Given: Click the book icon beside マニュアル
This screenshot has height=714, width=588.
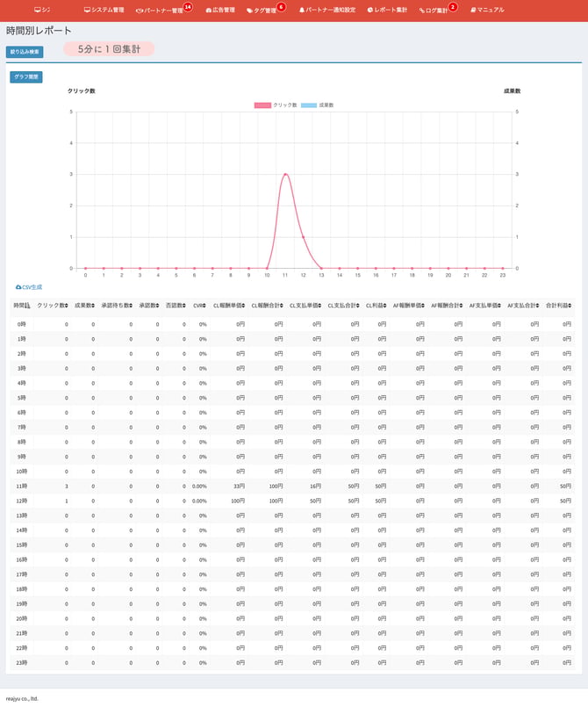Looking at the screenshot, I should coord(473,10).
